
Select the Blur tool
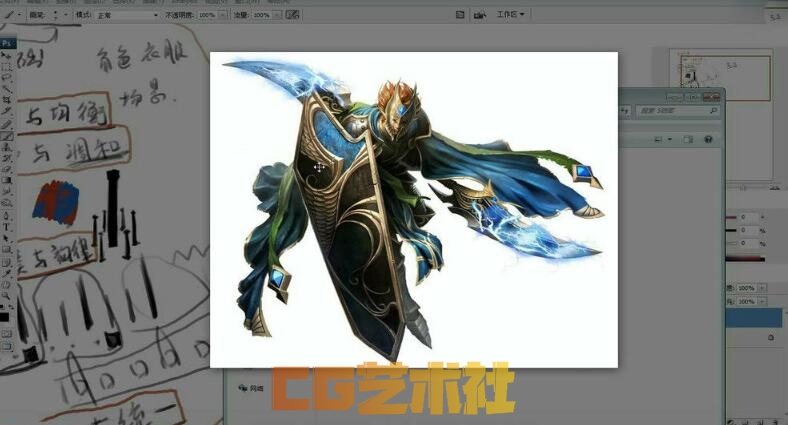click(7, 191)
